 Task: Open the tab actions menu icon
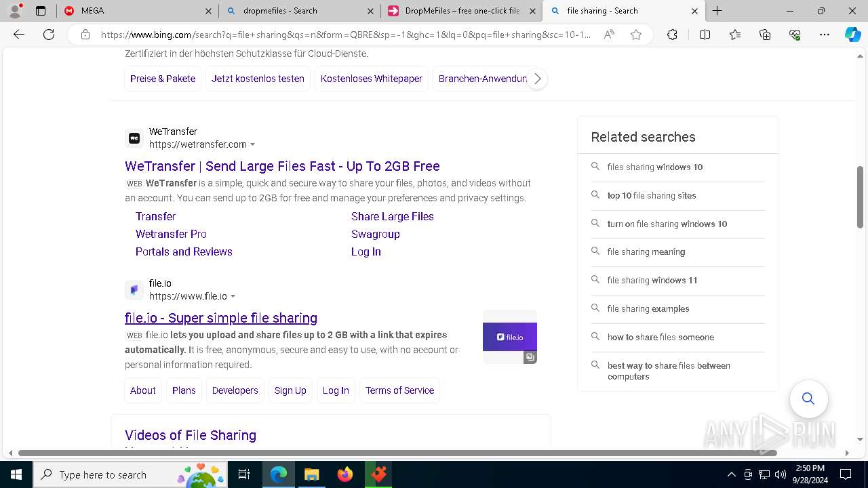[x=41, y=11]
